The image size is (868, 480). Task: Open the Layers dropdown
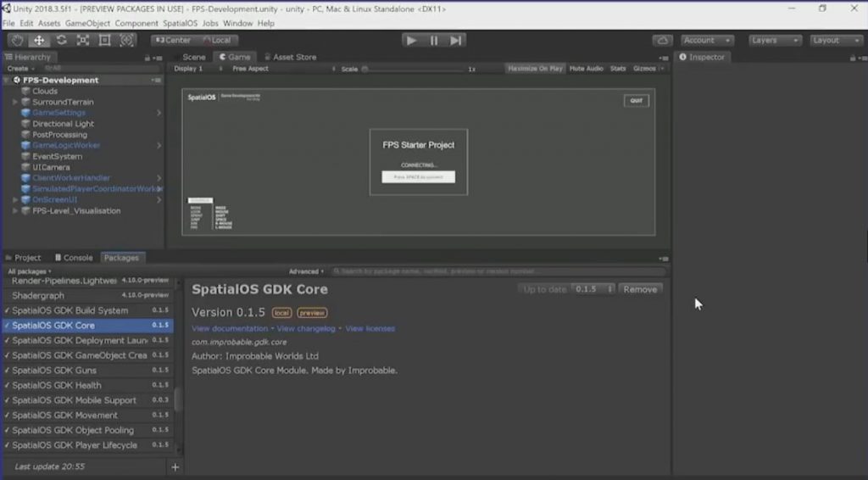775,41
